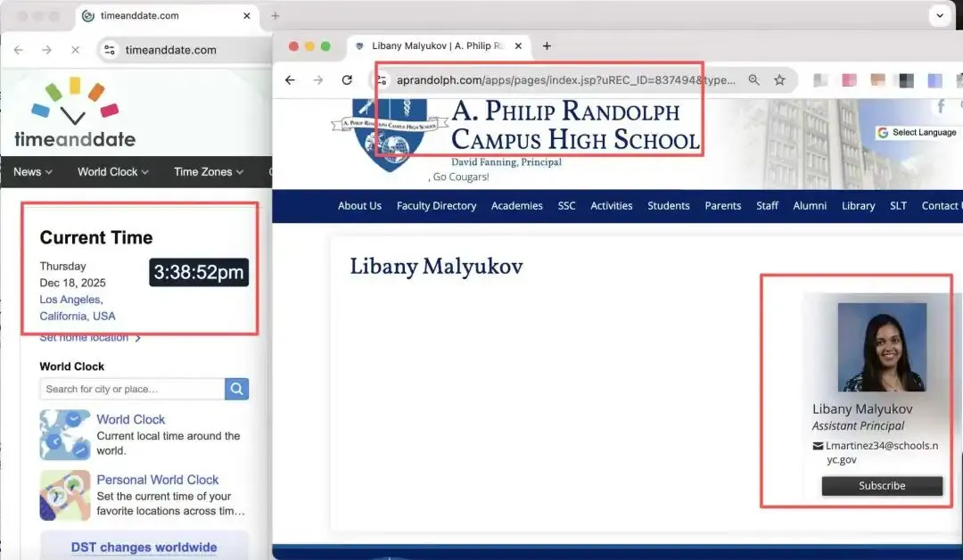Click forward arrow in aprandolph browser window
The image size is (963, 560).
click(318, 80)
